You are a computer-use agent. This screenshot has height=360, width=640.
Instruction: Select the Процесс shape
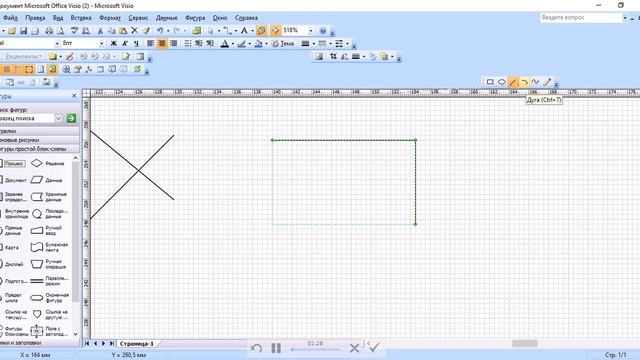pos(13,164)
